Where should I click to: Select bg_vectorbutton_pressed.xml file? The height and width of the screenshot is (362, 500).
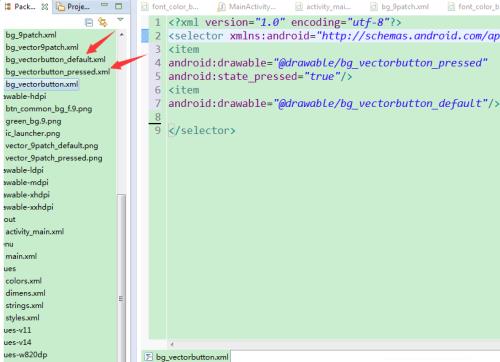click(58, 72)
